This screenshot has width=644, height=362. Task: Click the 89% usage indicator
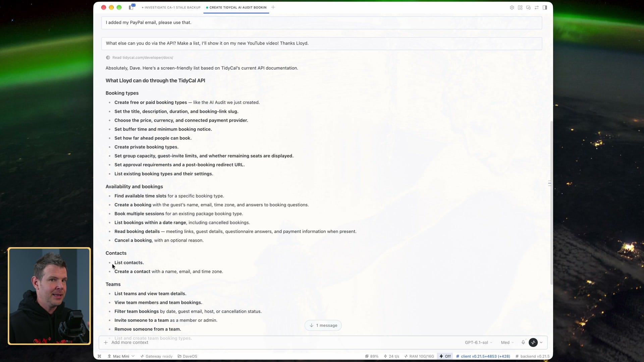tap(372, 356)
